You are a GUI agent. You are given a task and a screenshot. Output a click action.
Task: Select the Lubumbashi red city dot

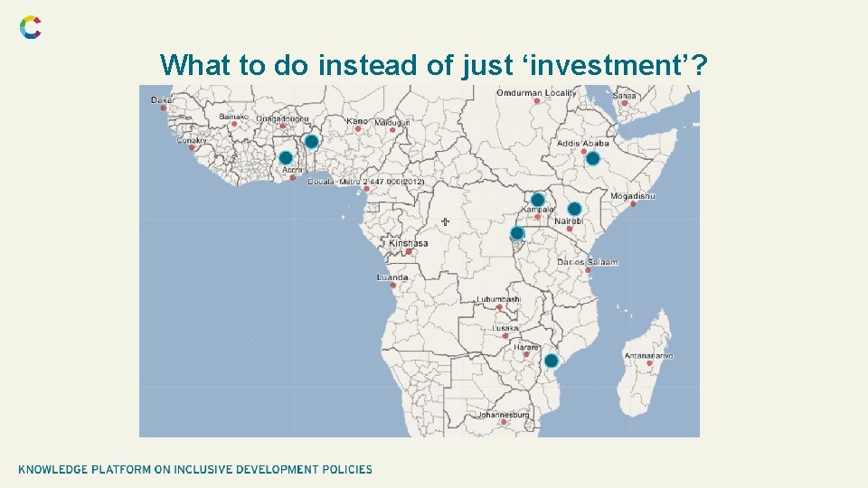point(499,307)
